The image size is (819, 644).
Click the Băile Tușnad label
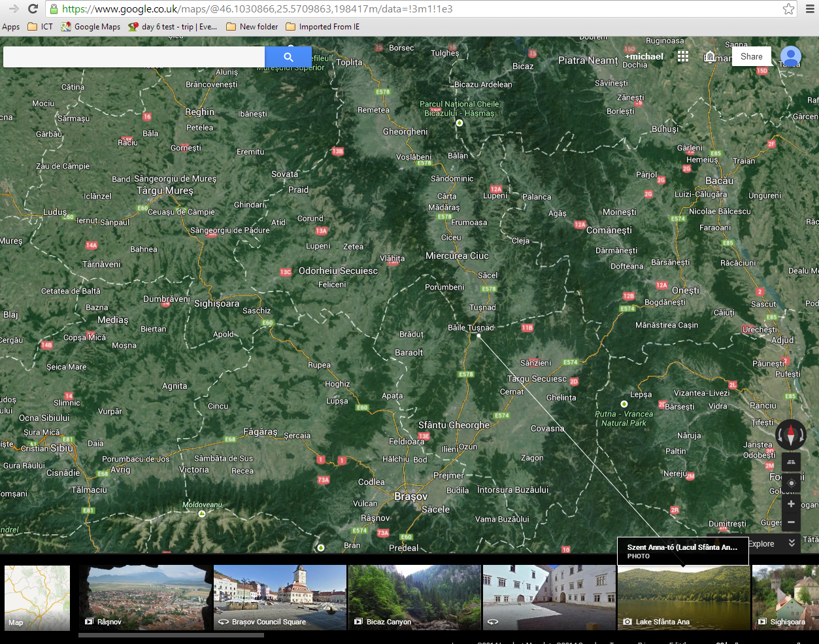pos(471,328)
